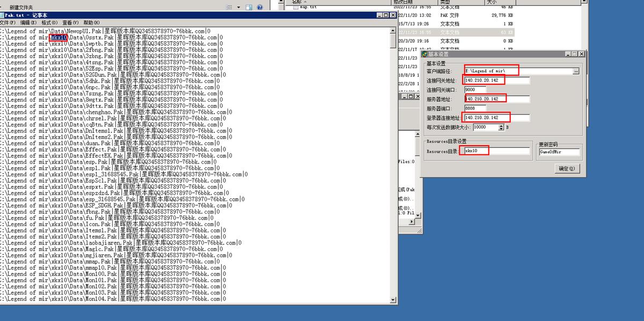Click the 连接网关端口 field showing 9000
The image size is (644, 321).
point(475,89)
